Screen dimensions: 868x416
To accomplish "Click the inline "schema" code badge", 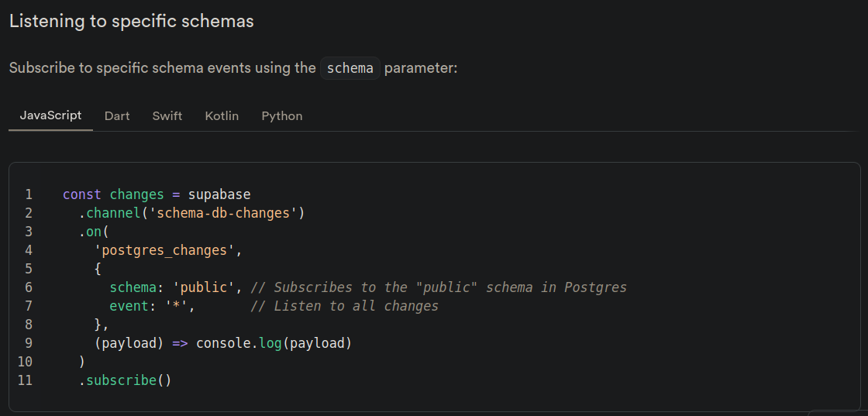I will 350,68.
